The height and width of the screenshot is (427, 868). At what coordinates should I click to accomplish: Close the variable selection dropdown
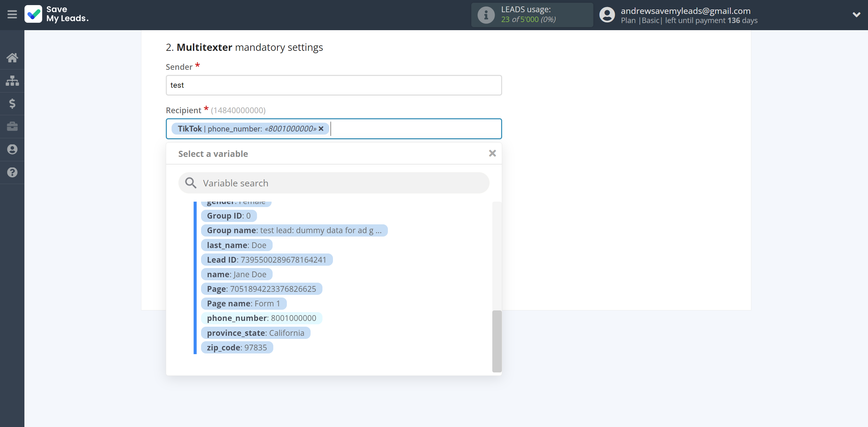tap(492, 153)
